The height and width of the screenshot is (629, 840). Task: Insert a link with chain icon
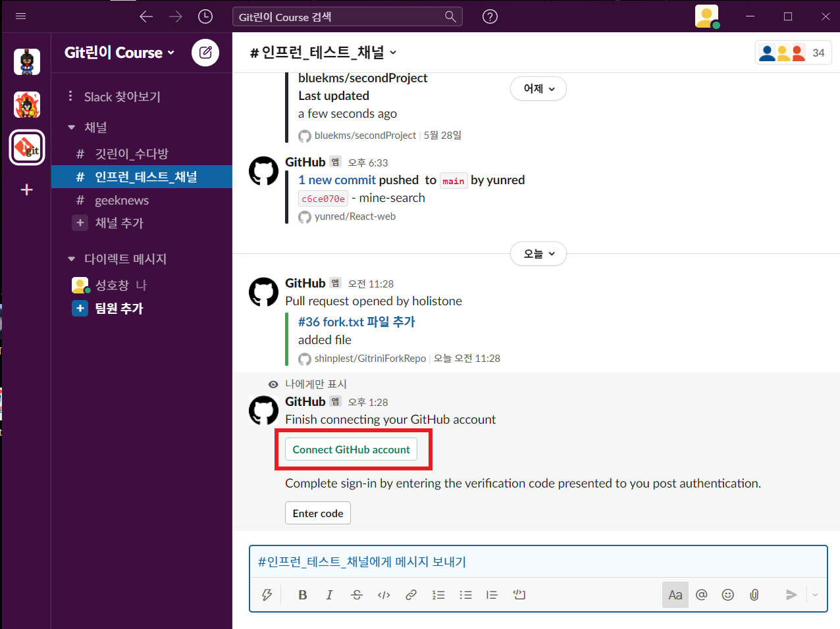click(411, 595)
